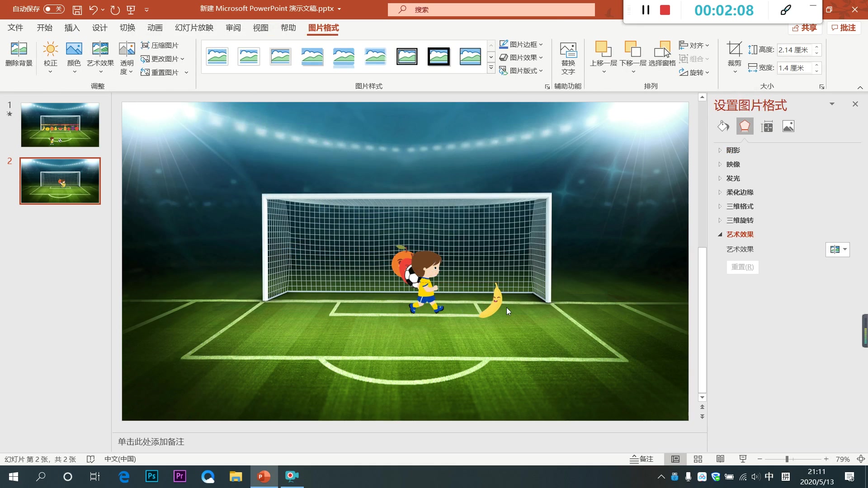Select slide 1 thumbnail
The image size is (868, 488).
60,125
